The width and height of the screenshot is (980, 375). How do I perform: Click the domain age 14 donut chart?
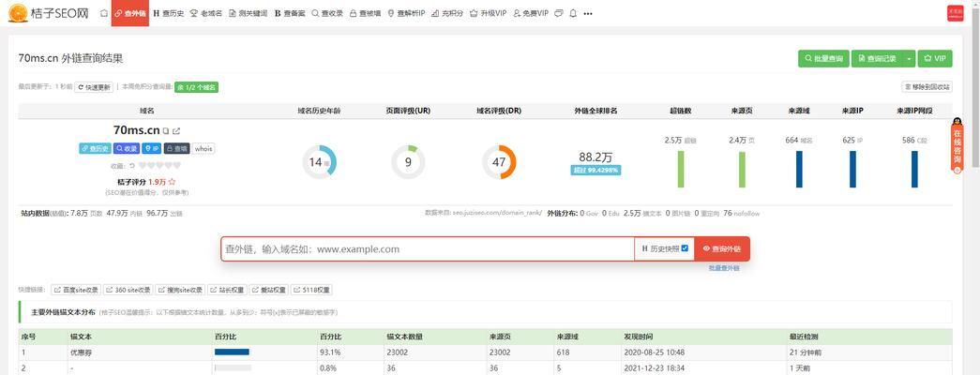pos(320,162)
